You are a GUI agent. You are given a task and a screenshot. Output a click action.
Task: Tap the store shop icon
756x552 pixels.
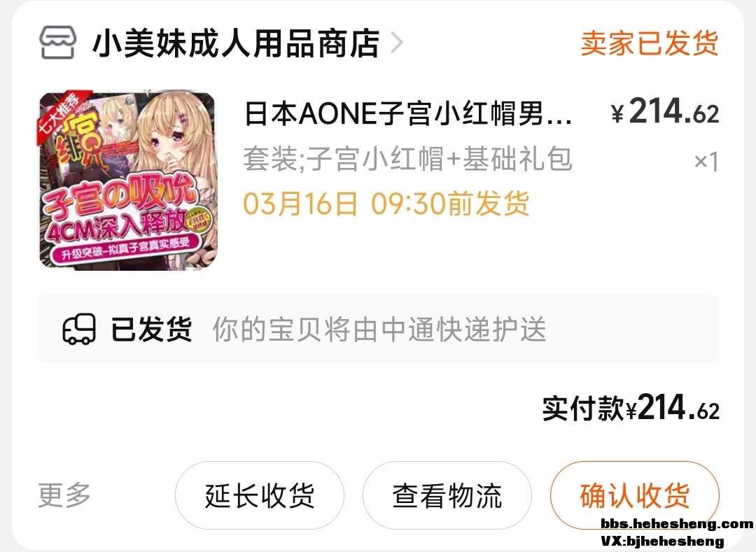(x=57, y=43)
